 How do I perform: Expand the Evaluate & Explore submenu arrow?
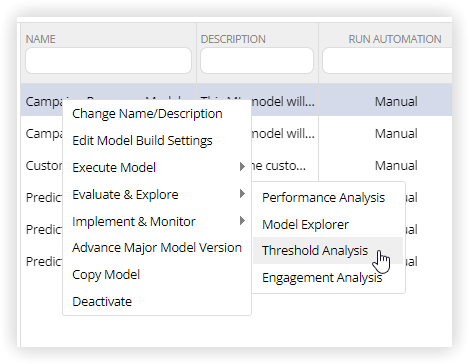coord(242,194)
